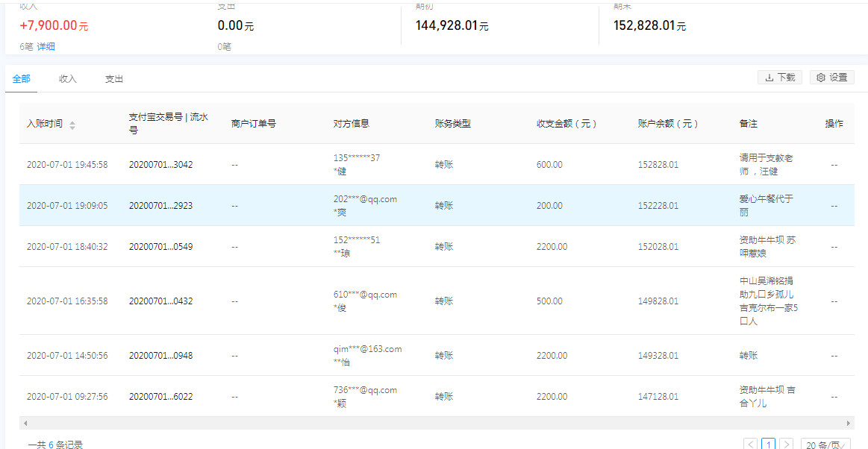Click the 下载 download icon button
The height and width of the screenshot is (449, 868).
[779, 78]
